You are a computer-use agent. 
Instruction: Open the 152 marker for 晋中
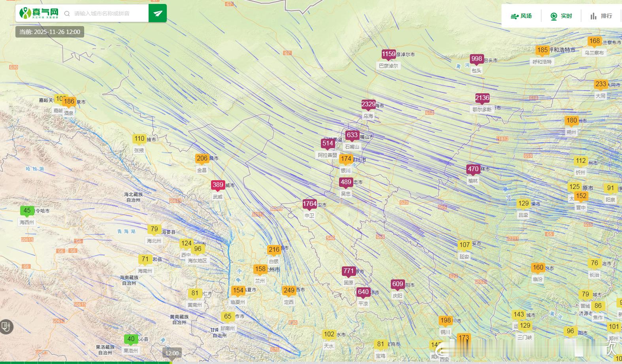581,196
